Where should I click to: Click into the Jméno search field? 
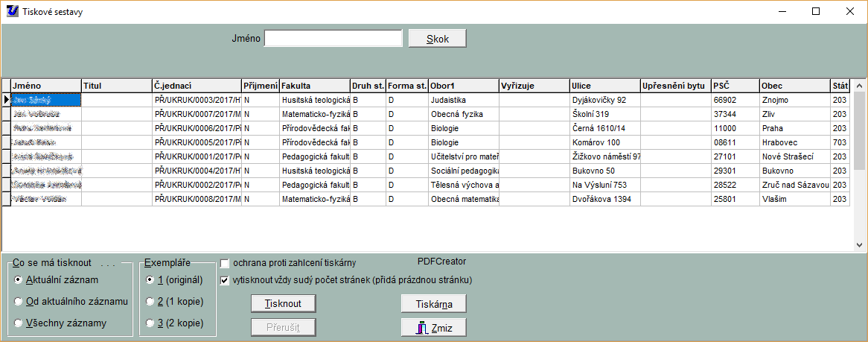click(x=333, y=38)
